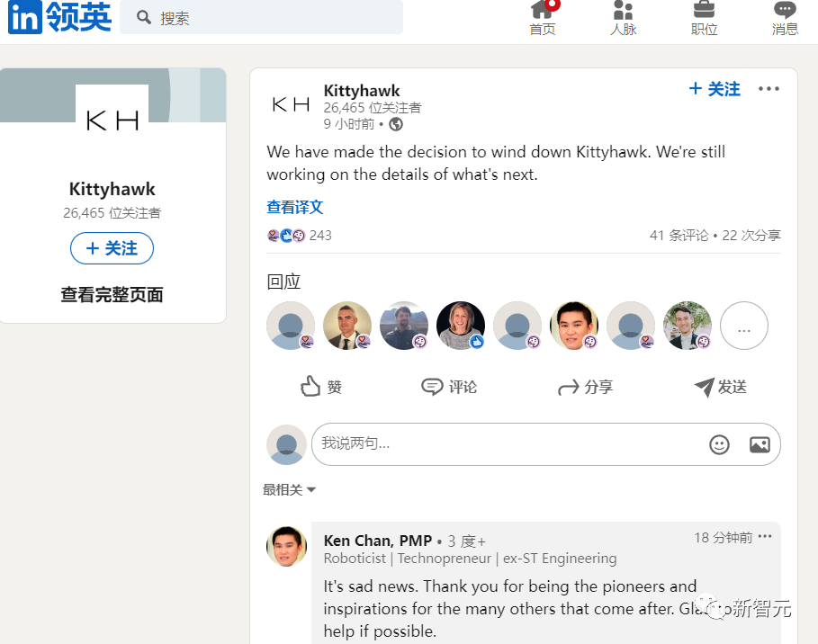Click the bearded man outdoors avatar

pos(404,326)
